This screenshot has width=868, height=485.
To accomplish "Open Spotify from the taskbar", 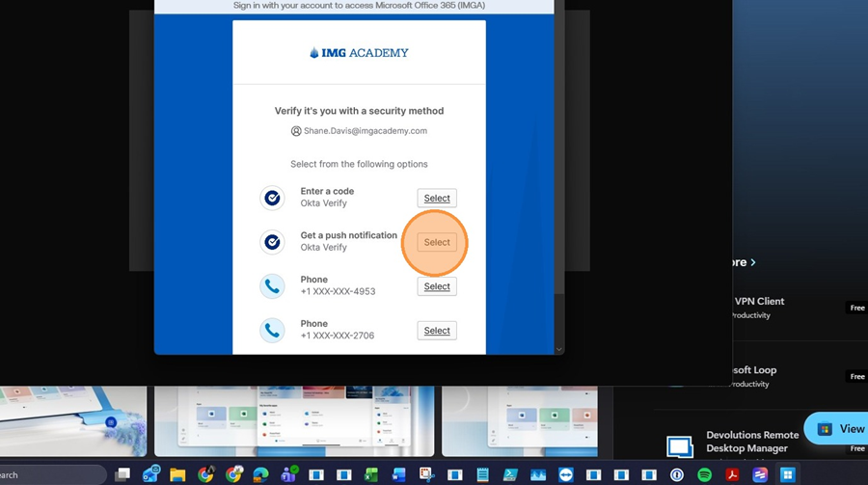I will pos(704,474).
